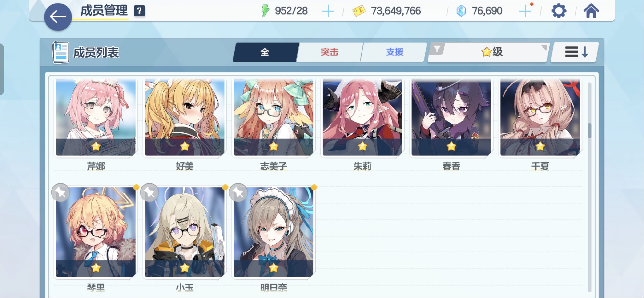Open settings via the gear icon
The width and height of the screenshot is (644, 298).
coord(559,11)
